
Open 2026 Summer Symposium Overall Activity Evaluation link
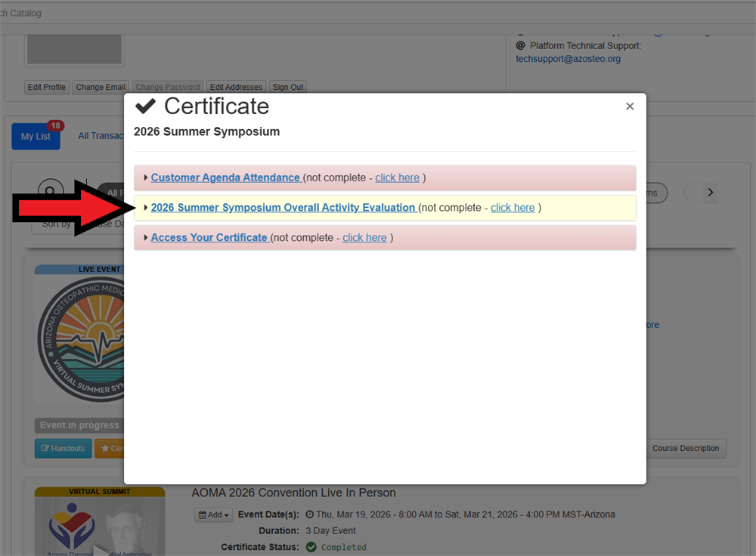[x=283, y=208]
